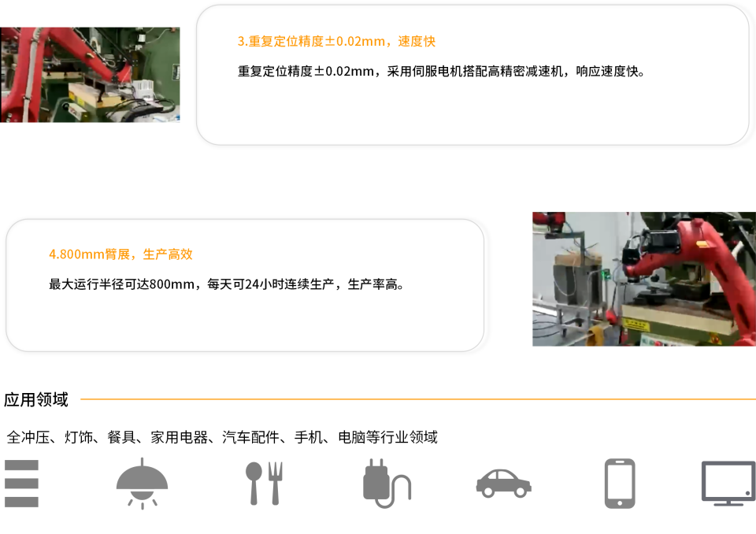
Task: Click the industry list text starting with 全冲压
Action: pyautogui.click(x=222, y=437)
